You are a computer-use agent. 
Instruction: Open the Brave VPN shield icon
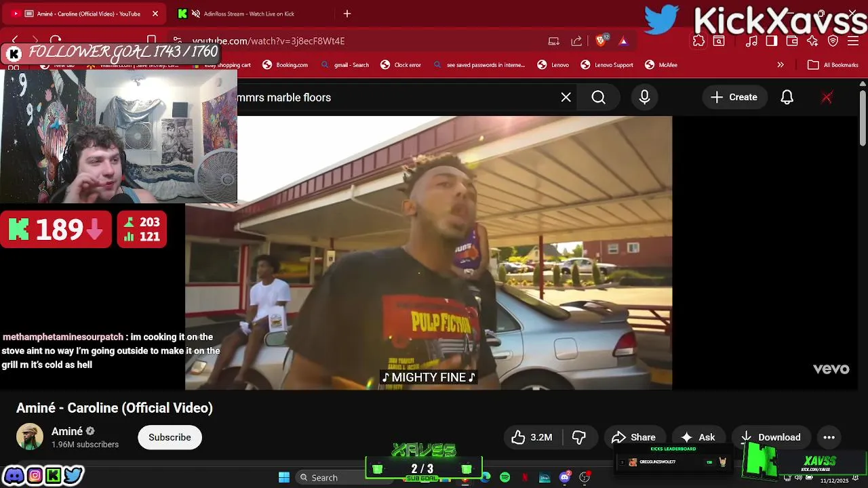click(833, 41)
